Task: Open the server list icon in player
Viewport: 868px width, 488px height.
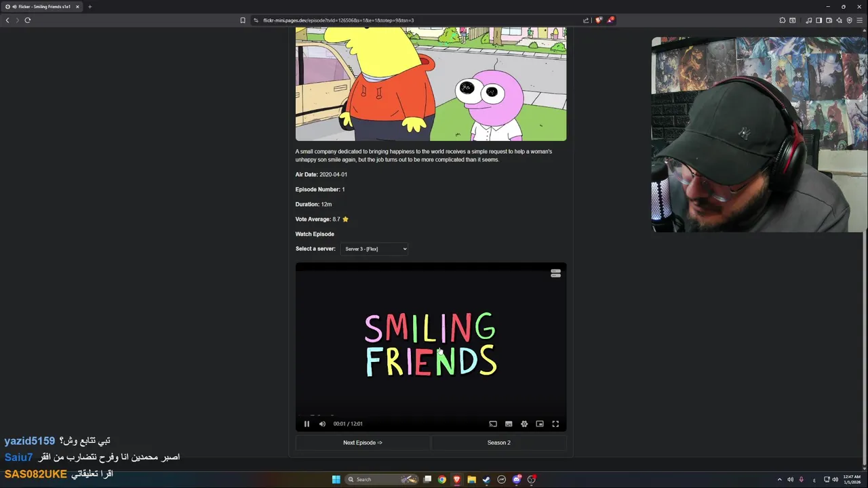Action: coord(555,273)
